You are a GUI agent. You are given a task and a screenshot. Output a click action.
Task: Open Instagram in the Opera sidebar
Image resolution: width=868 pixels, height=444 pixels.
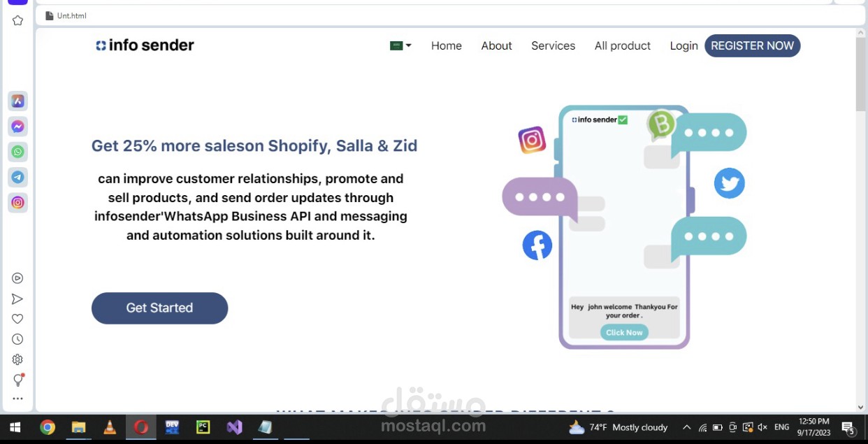click(x=18, y=203)
